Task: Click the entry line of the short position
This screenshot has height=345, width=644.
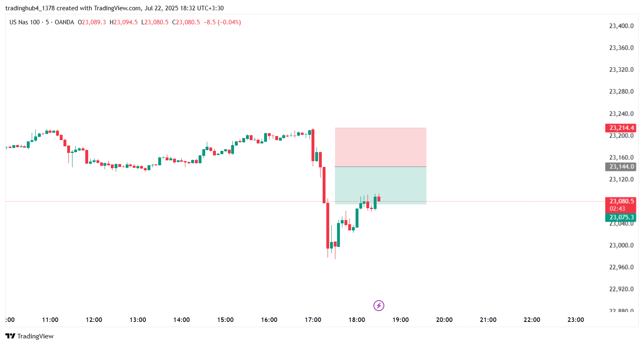Action: coord(380,167)
